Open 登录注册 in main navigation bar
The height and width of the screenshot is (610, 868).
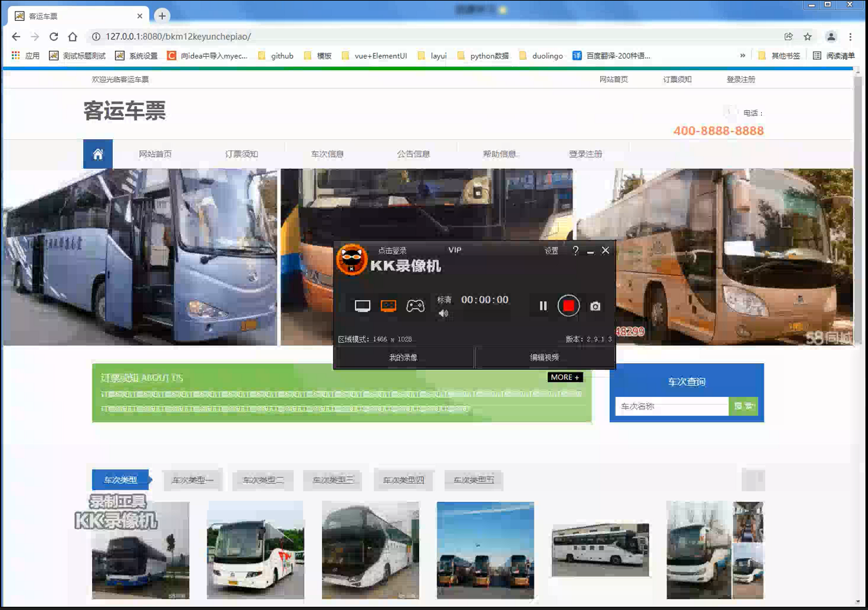click(x=585, y=154)
